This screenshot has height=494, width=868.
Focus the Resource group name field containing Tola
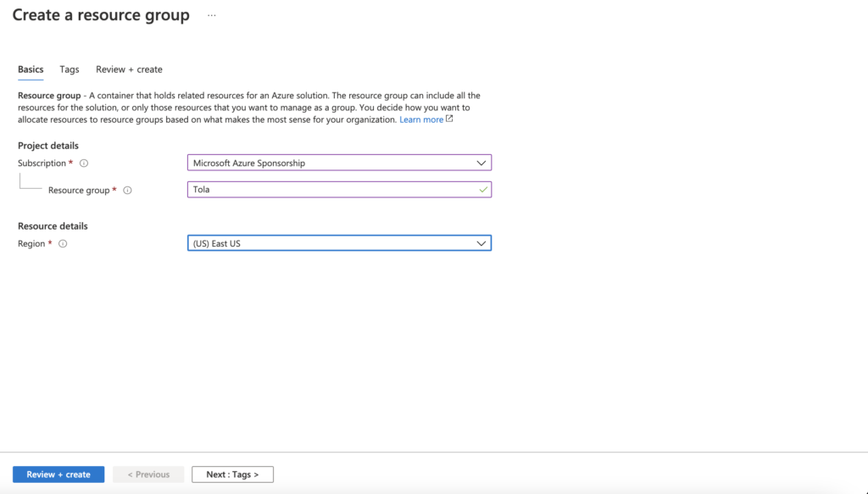point(339,189)
